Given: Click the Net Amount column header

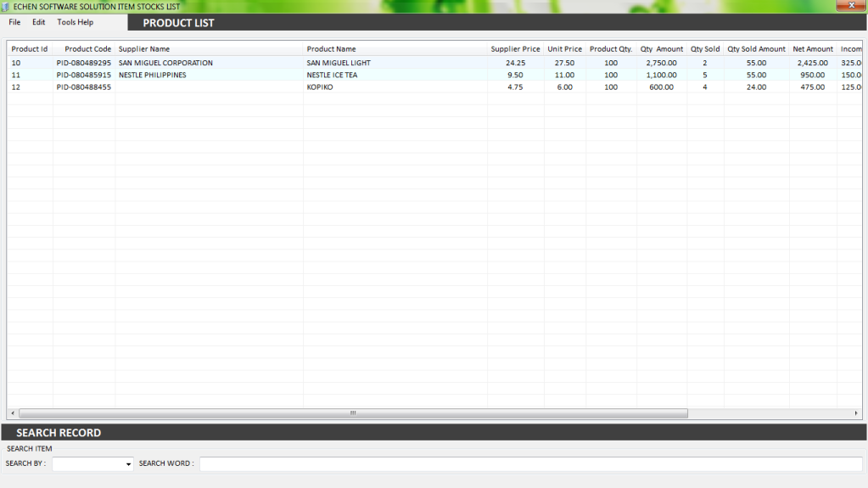Looking at the screenshot, I should [x=813, y=48].
